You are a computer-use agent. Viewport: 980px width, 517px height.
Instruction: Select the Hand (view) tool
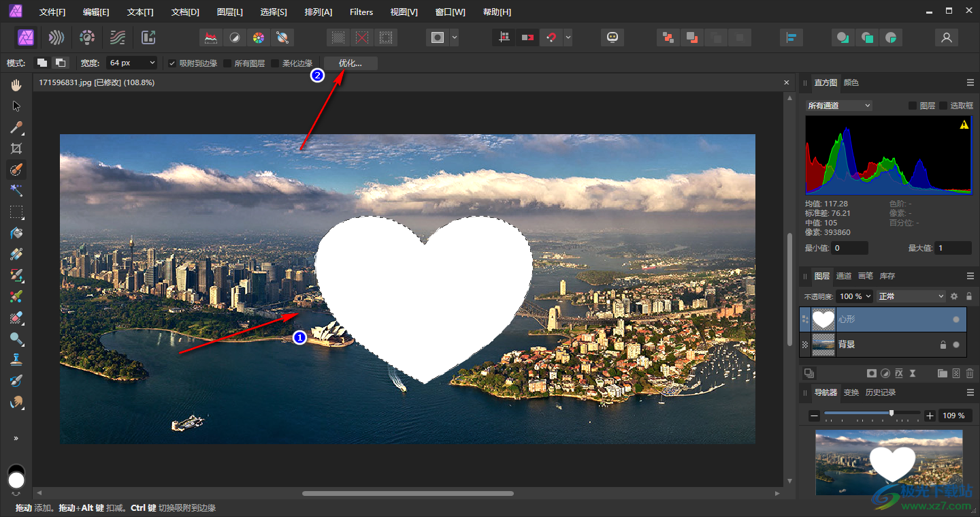tap(16, 85)
